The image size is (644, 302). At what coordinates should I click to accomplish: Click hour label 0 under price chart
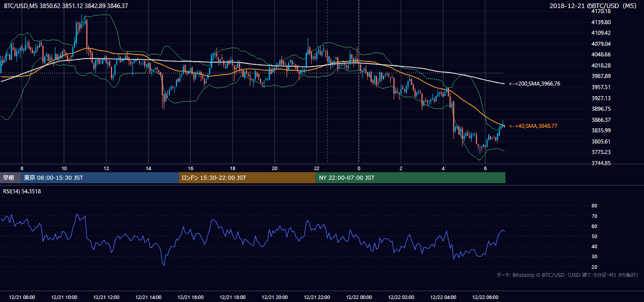tap(359, 168)
